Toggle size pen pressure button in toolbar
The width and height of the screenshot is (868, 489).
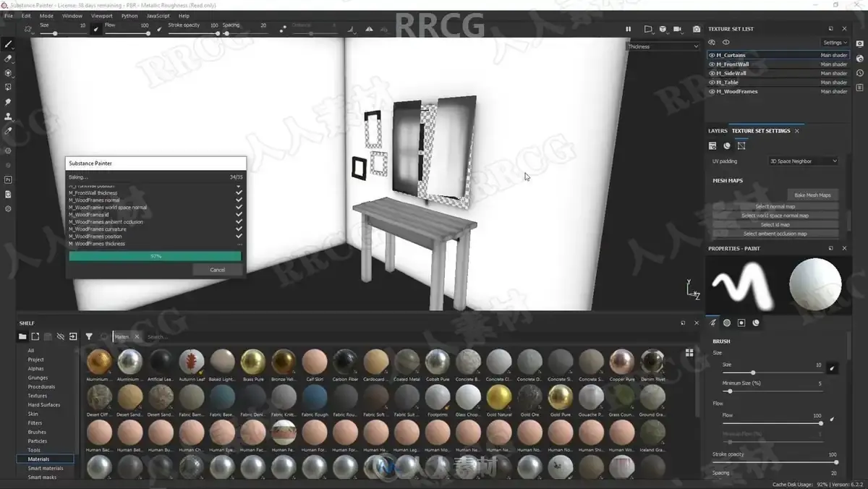[96, 30]
